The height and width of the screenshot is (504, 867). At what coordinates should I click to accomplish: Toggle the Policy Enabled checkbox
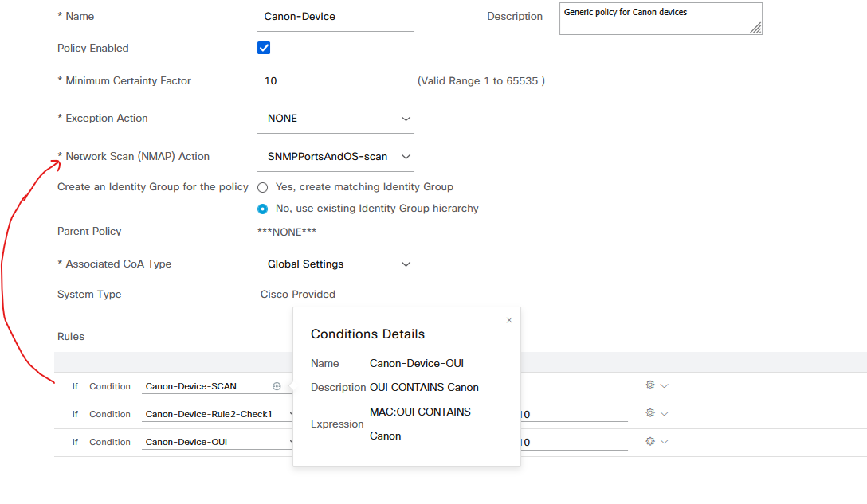[263, 48]
